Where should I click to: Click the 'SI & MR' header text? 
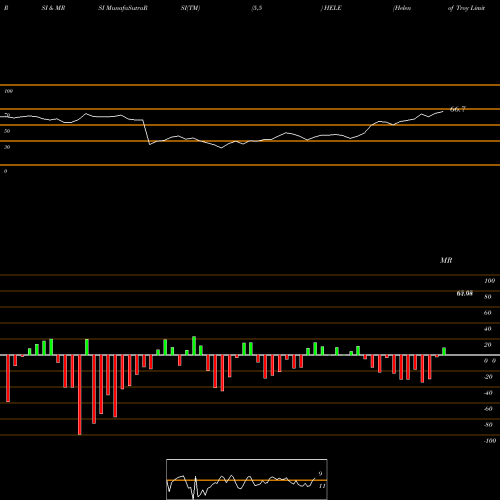53,8
